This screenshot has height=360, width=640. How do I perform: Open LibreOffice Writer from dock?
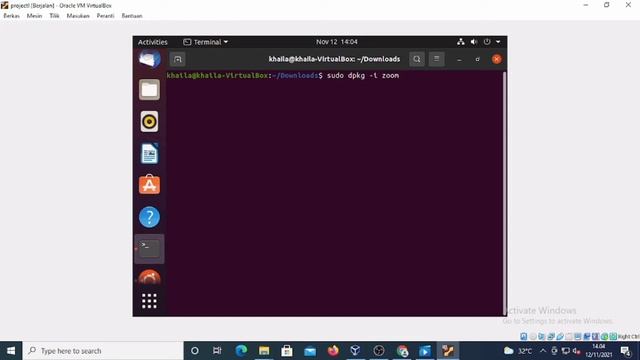pyautogui.click(x=149, y=154)
